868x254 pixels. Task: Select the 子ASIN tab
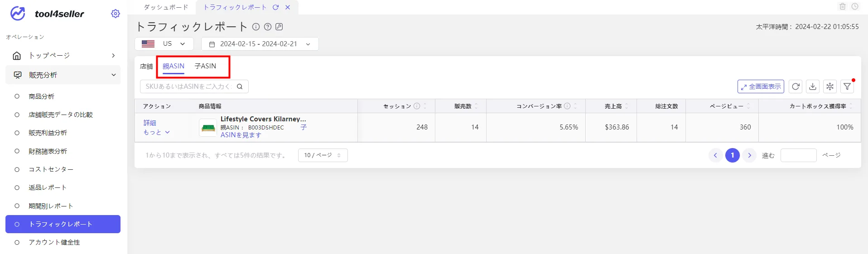pos(205,66)
